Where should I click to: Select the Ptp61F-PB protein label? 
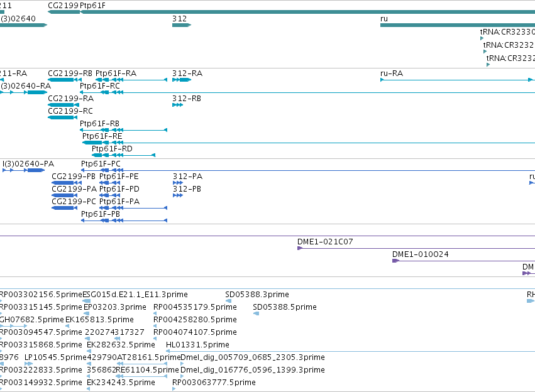tap(101, 214)
